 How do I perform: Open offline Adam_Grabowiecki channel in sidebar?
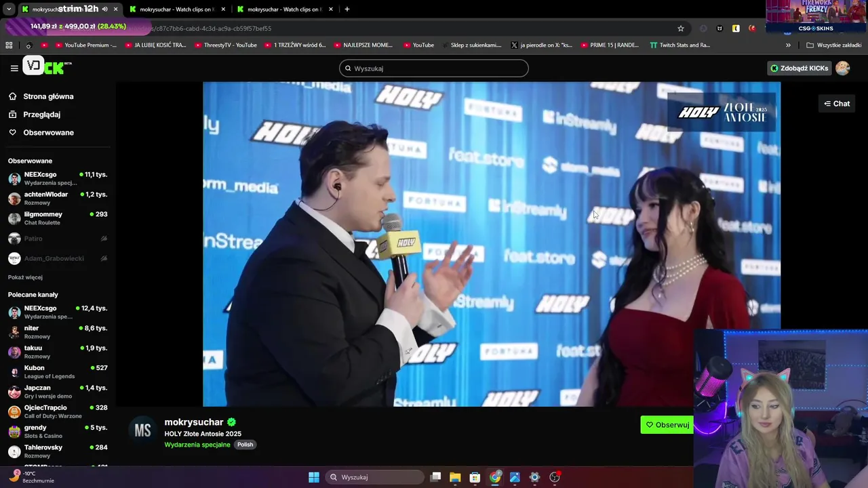tap(58, 258)
